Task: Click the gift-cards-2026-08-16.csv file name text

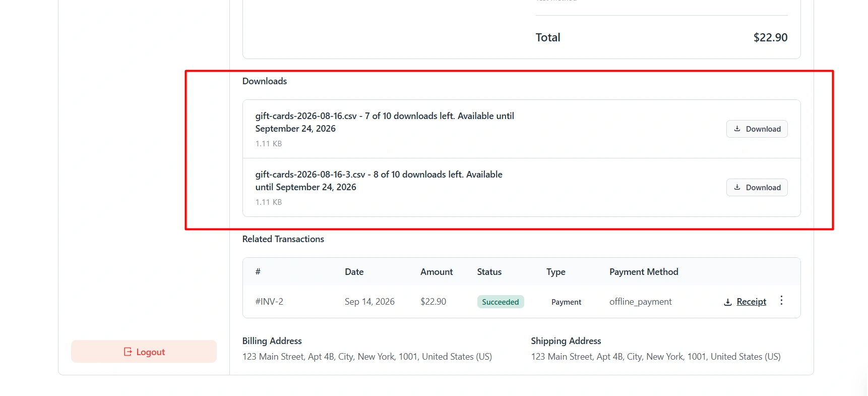Action: pyautogui.click(x=306, y=116)
